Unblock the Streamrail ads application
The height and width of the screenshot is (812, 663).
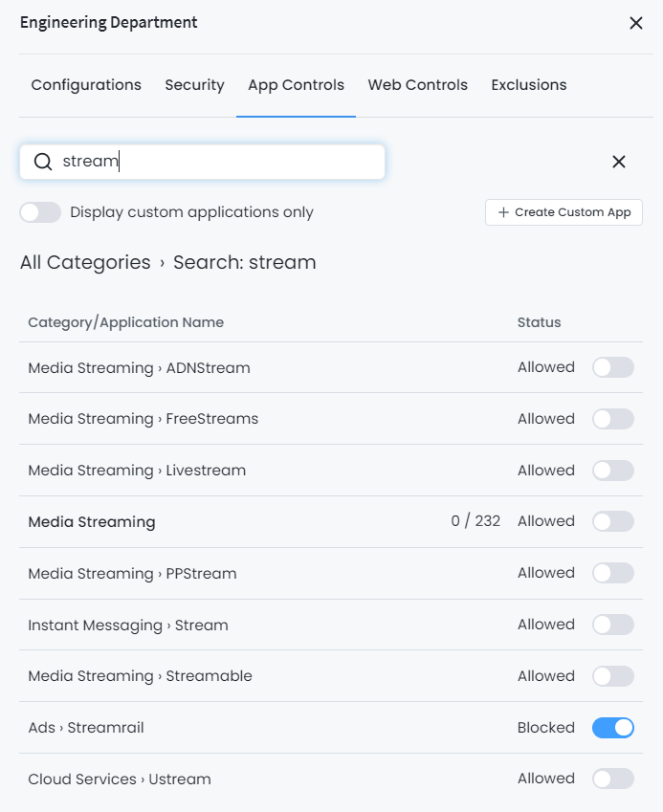[612, 727]
